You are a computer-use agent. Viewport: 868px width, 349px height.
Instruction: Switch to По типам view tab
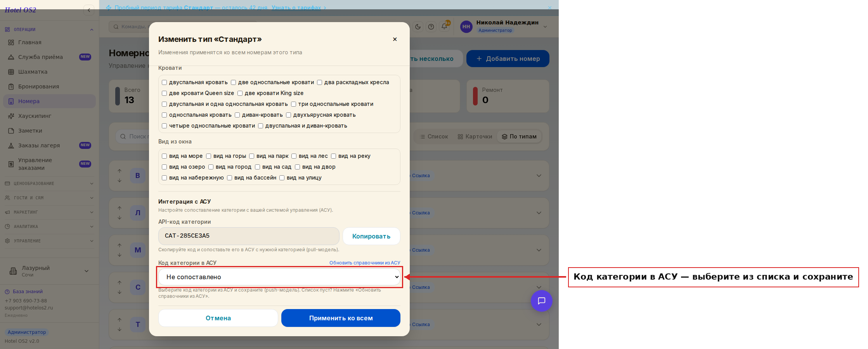click(519, 136)
